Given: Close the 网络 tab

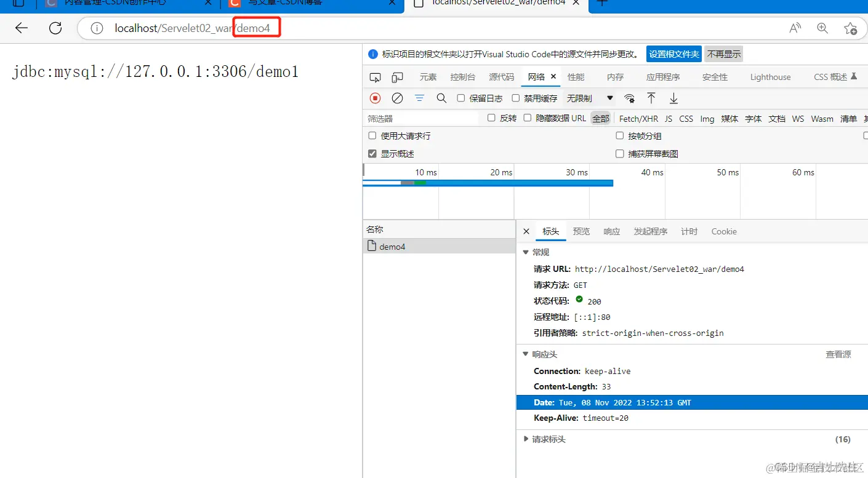Looking at the screenshot, I should pos(553,76).
